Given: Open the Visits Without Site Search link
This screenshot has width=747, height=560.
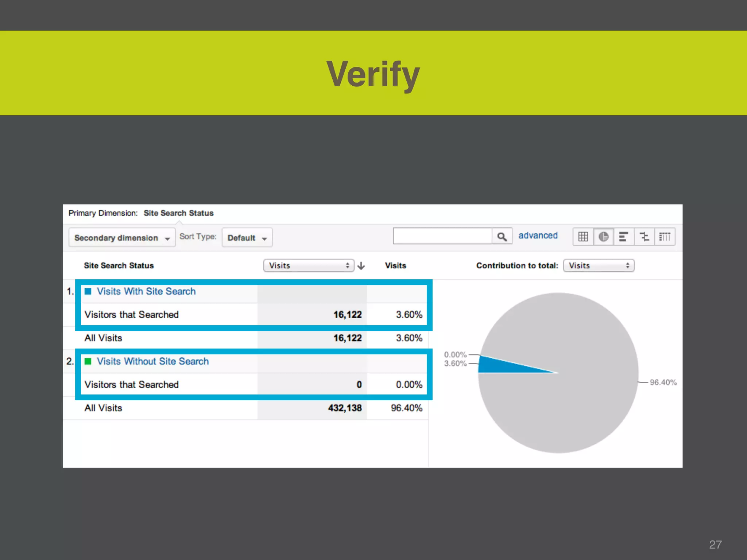Looking at the screenshot, I should coord(152,361).
